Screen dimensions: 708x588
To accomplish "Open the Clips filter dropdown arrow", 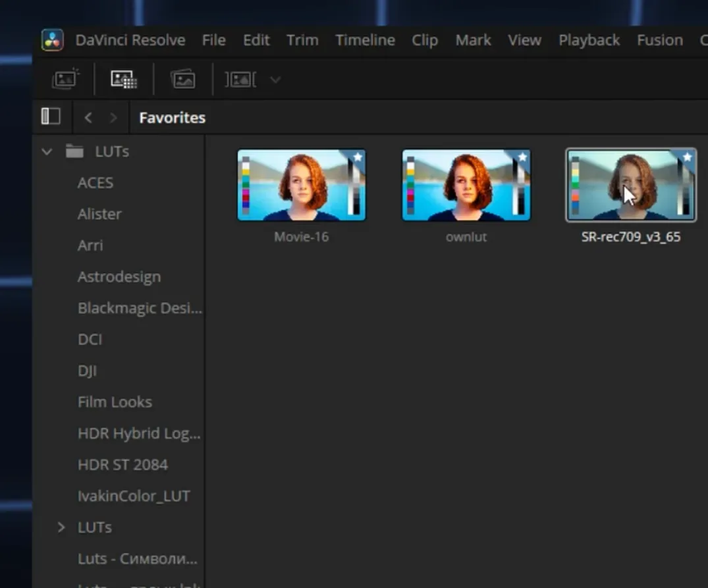I will 275,80.
